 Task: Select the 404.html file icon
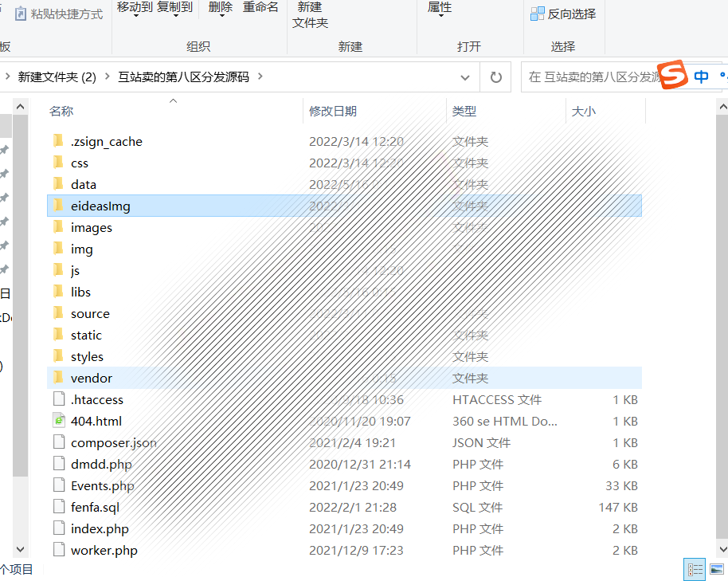[59, 420]
